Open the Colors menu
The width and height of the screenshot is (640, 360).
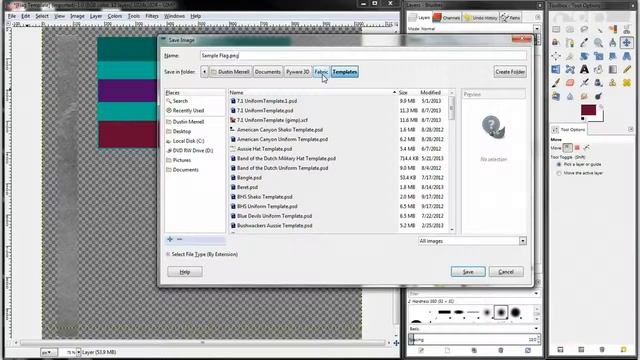(115, 16)
